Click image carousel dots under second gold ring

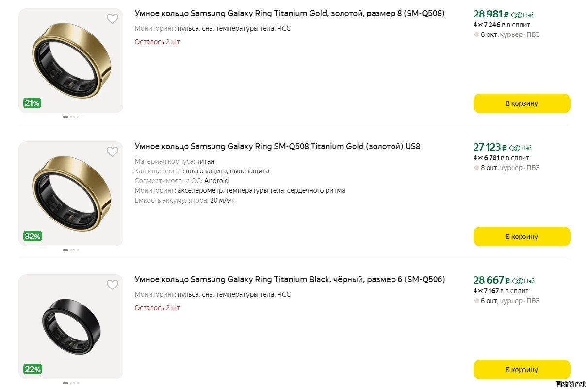pyautogui.click(x=70, y=250)
